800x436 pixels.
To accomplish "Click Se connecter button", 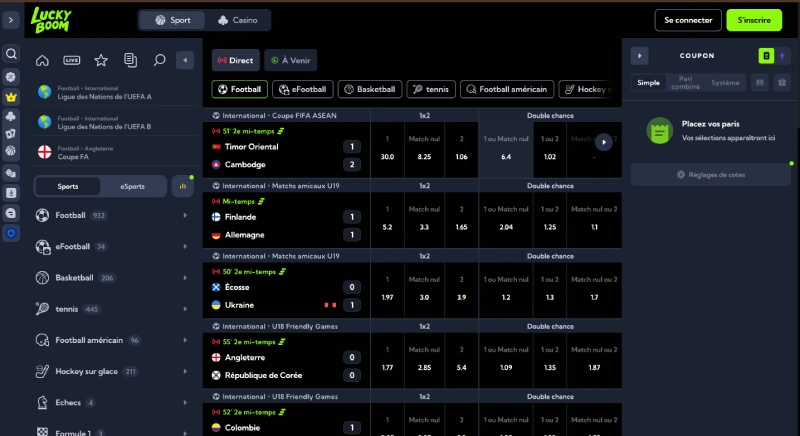I will point(688,20).
